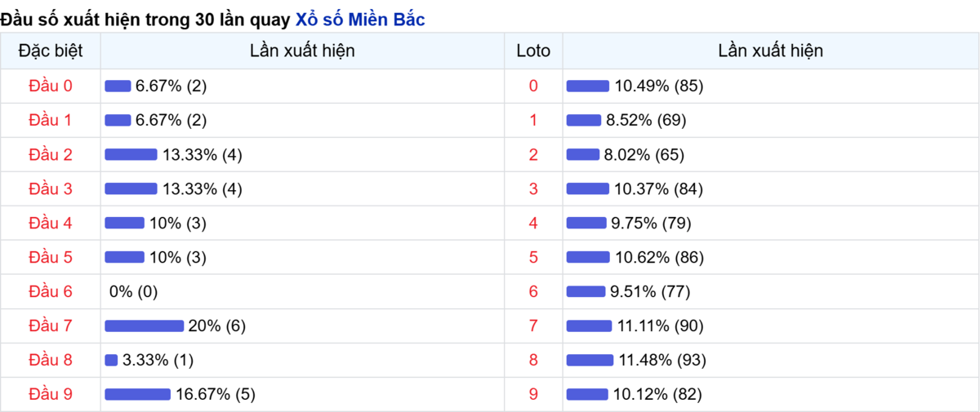Select Loto number 9 in red
Screen dimensions: 980x412
point(533,395)
